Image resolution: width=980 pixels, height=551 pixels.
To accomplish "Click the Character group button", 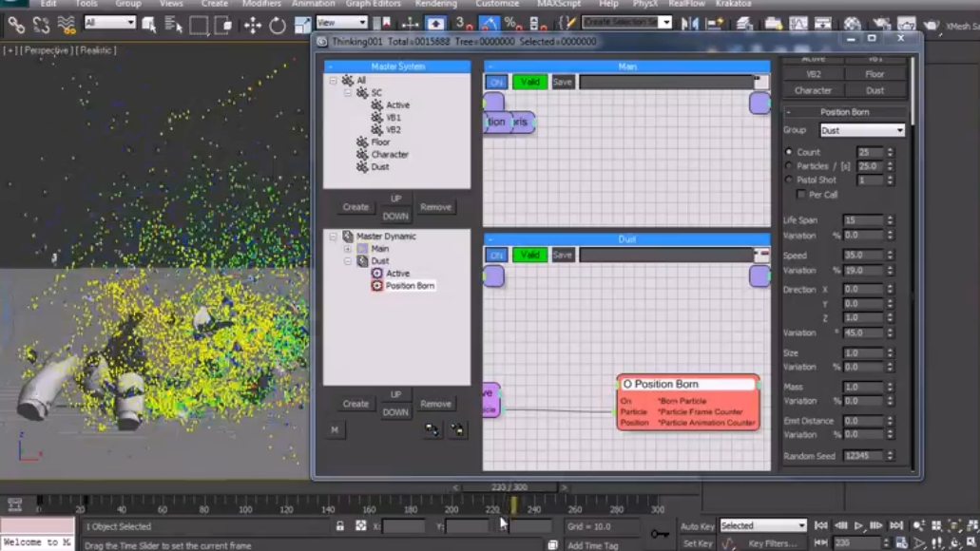I will coord(813,90).
